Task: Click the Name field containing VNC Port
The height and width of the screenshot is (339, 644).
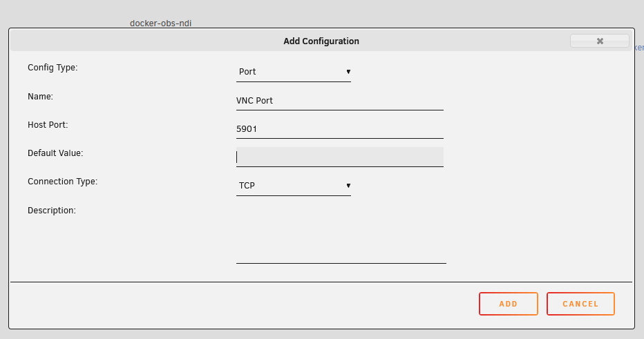Action: coord(340,101)
